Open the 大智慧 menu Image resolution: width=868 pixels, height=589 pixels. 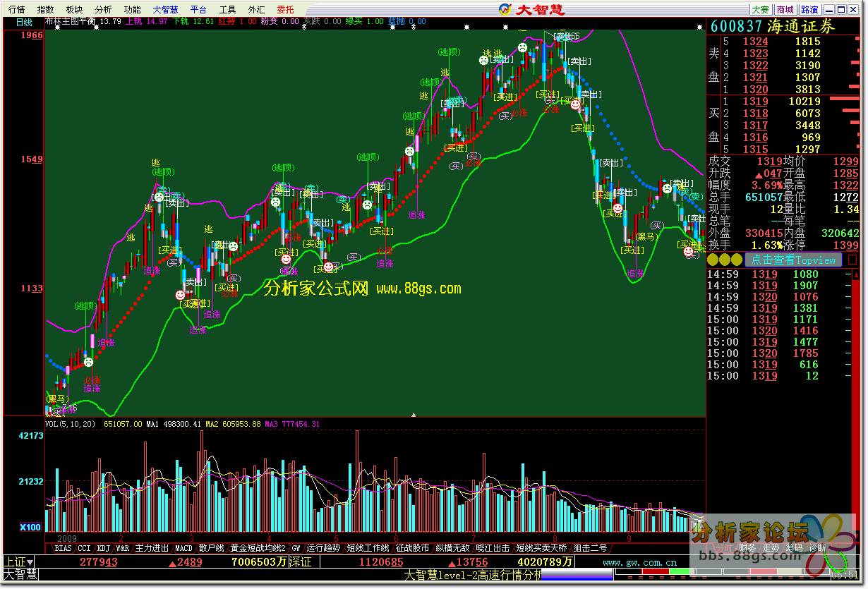click(x=166, y=10)
